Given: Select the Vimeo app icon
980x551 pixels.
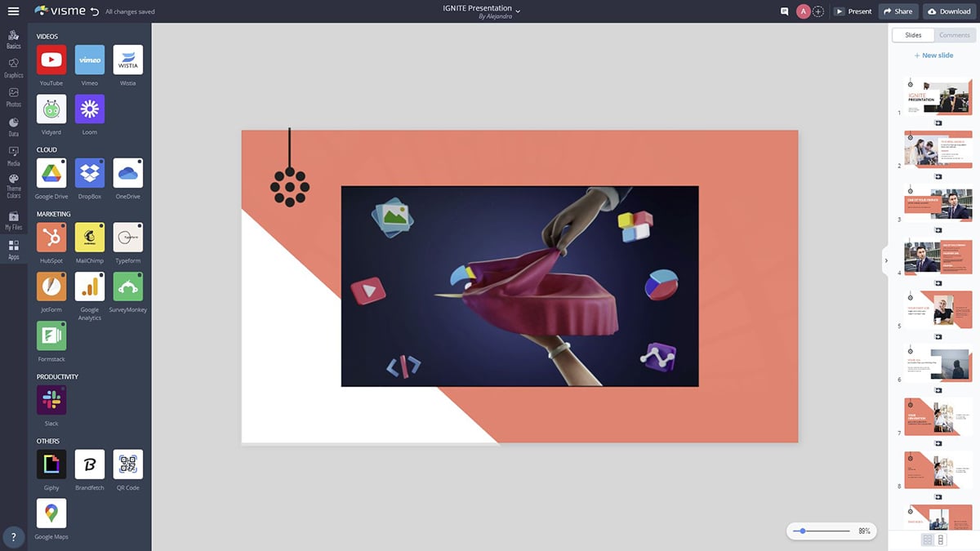Looking at the screenshot, I should (90, 60).
